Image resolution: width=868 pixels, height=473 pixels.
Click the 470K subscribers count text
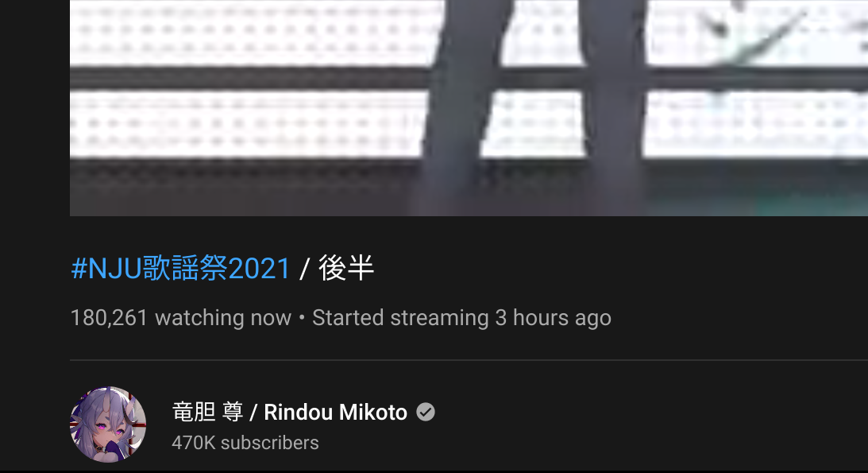[x=245, y=443]
